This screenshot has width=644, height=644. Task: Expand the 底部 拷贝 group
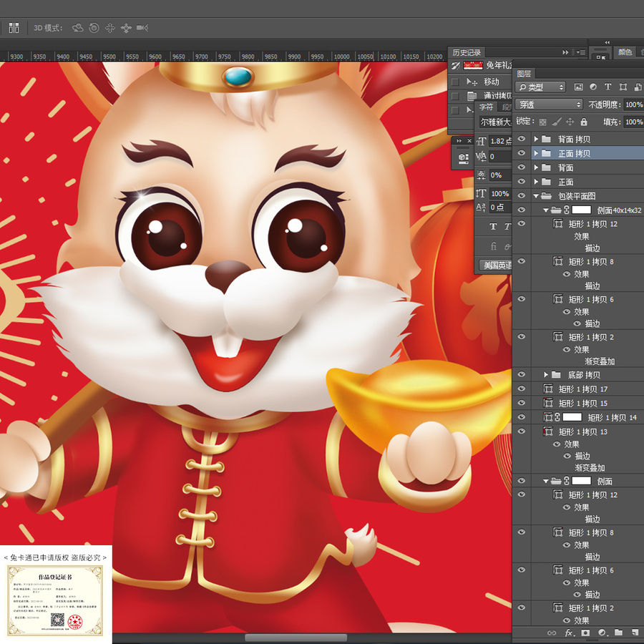(546, 374)
